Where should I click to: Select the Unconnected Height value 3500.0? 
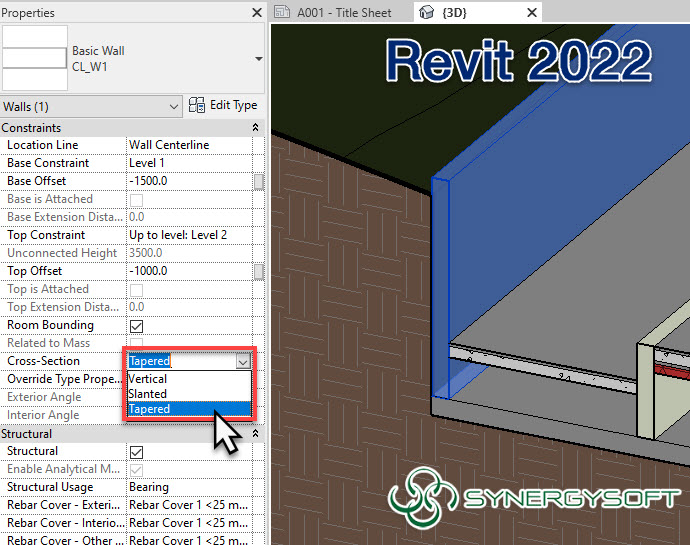(x=146, y=253)
